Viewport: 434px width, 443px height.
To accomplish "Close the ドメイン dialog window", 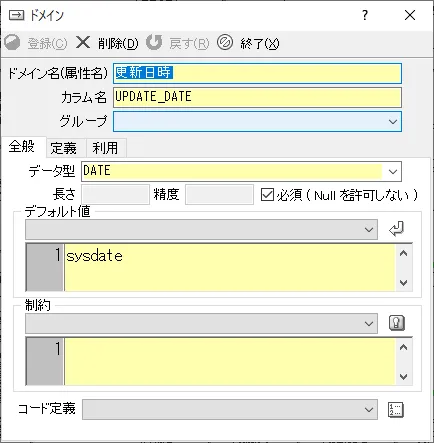I will tap(410, 15).
